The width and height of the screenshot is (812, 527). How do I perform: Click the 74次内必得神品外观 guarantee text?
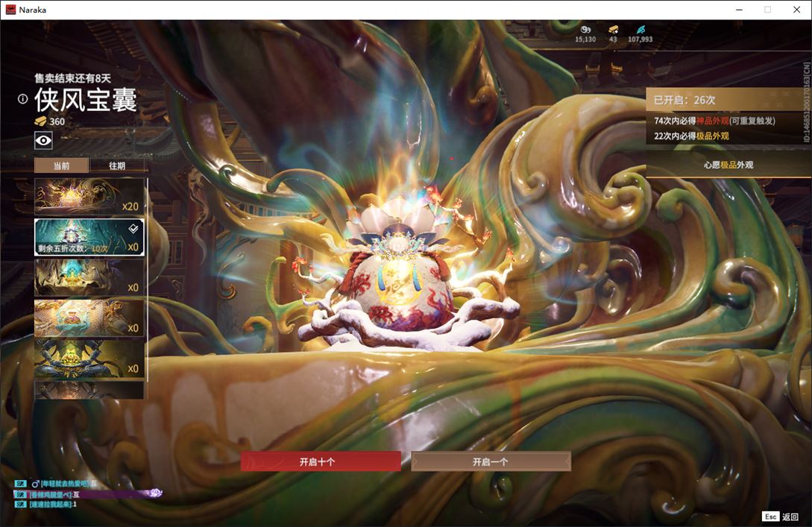click(714, 121)
